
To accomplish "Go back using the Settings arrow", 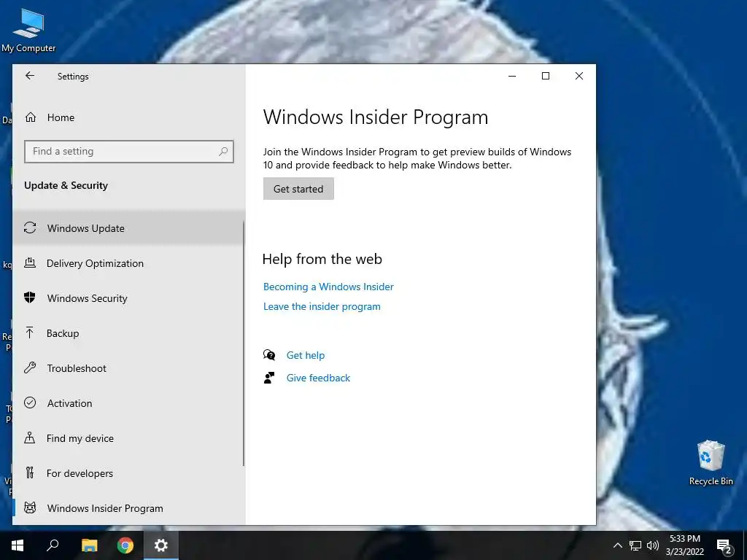I will pos(30,76).
